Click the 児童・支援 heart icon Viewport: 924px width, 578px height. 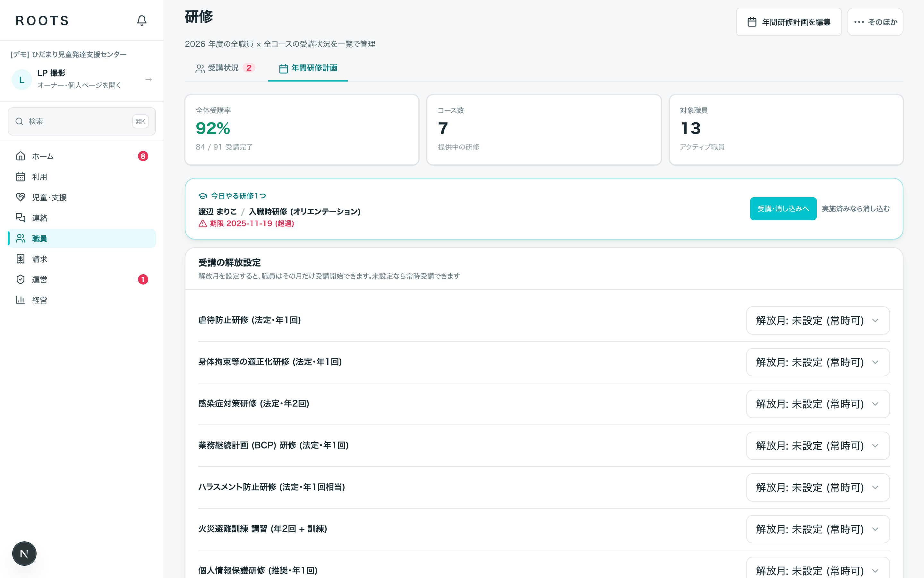pos(21,197)
